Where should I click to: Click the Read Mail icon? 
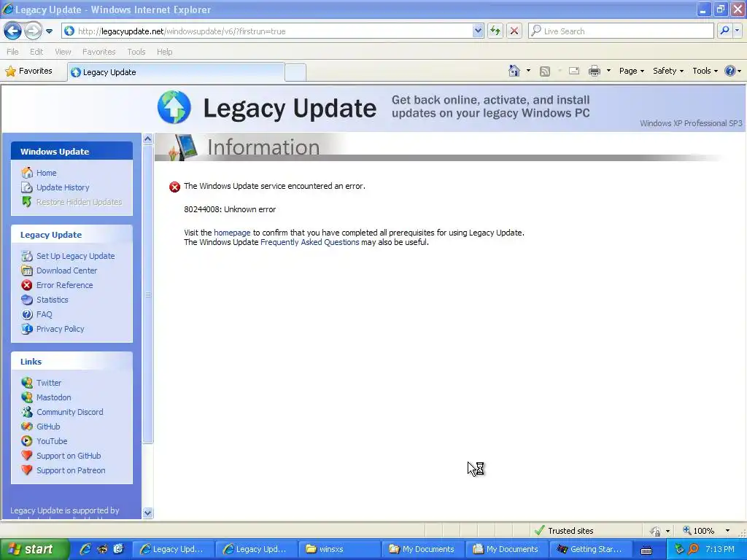coord(573,71)
